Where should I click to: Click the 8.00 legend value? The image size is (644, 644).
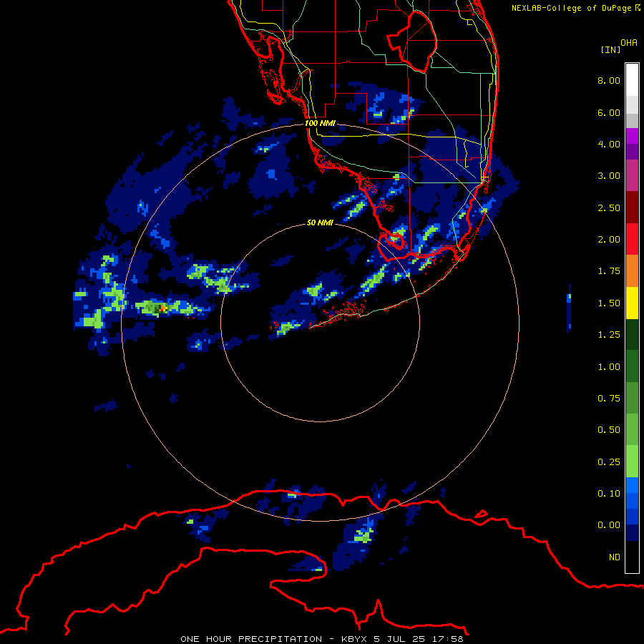point(609,80)
